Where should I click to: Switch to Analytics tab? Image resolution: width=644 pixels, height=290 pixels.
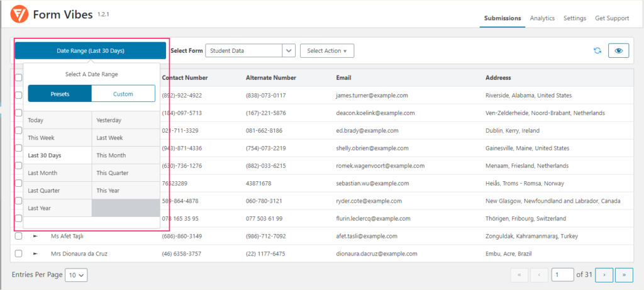542,18
